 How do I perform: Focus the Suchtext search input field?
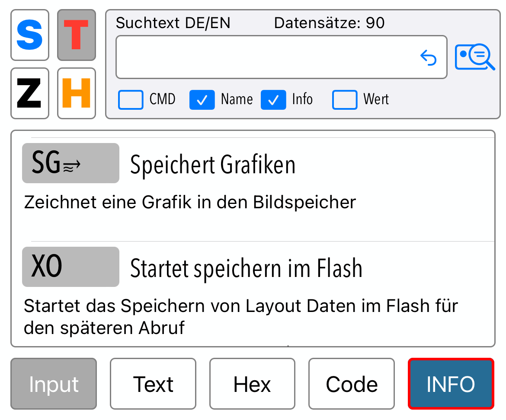282,57
